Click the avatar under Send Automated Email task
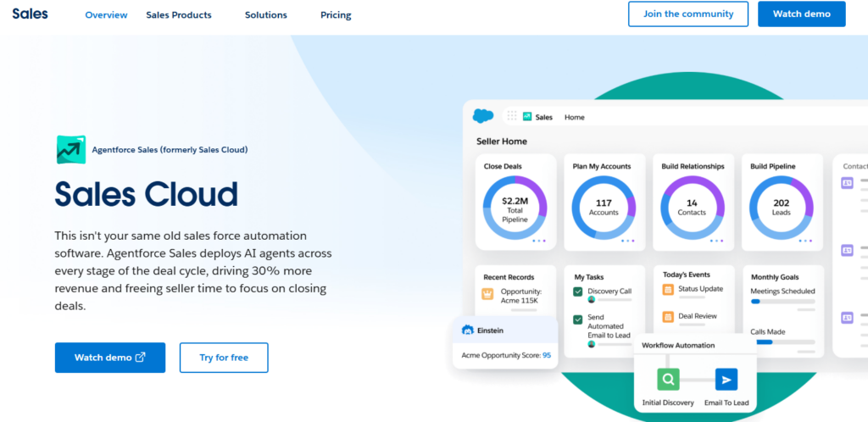868x422 pixels. click(x=591, y=344)
